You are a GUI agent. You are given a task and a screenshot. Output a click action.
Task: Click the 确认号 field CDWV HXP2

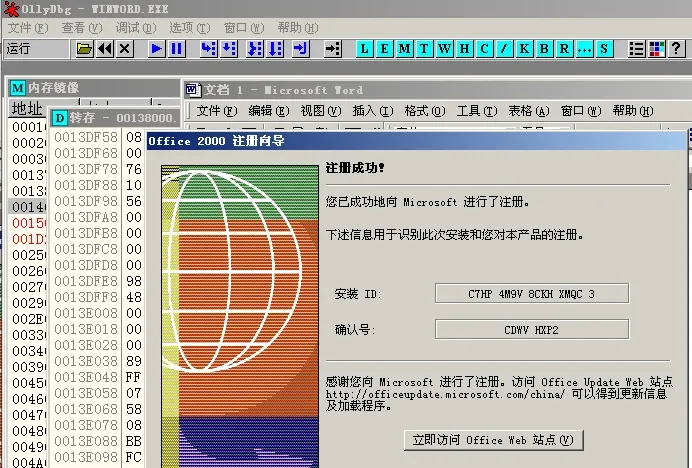(532, 330)
